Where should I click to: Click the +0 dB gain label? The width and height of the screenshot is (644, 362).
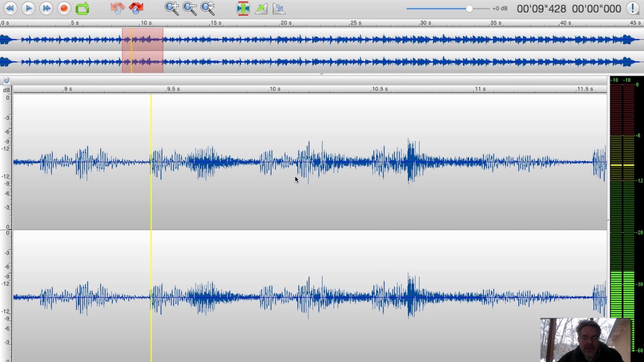(x=500, y=9)
